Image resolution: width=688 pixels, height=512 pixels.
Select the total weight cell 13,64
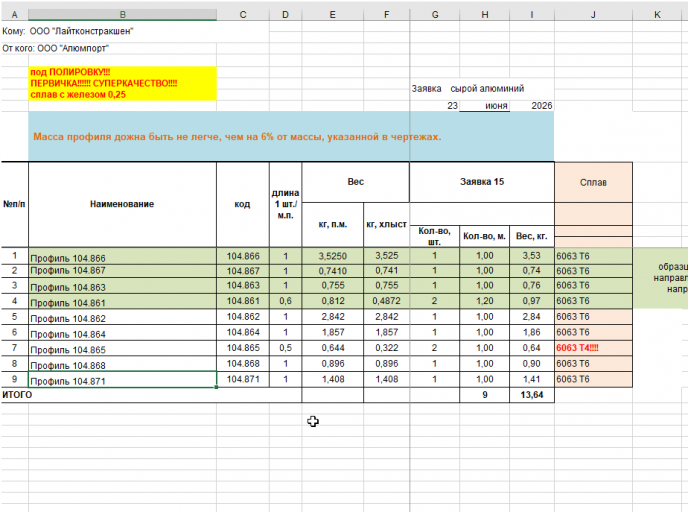532,395
